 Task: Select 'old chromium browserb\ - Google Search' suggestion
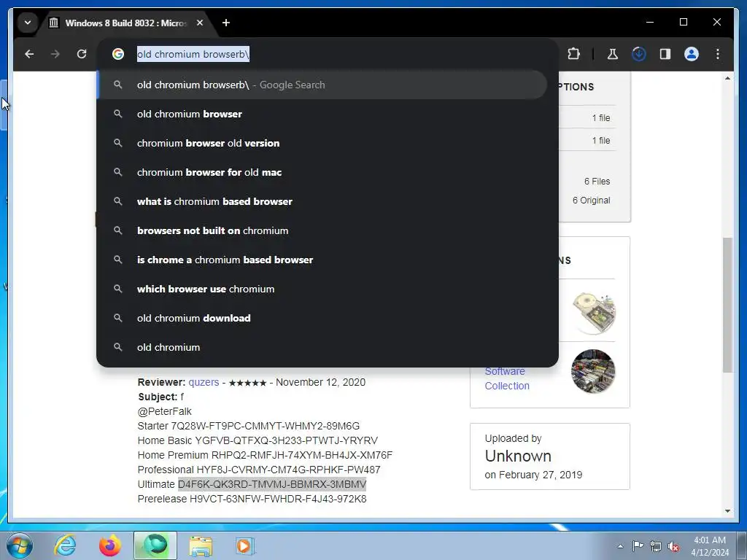pos(322,85)
